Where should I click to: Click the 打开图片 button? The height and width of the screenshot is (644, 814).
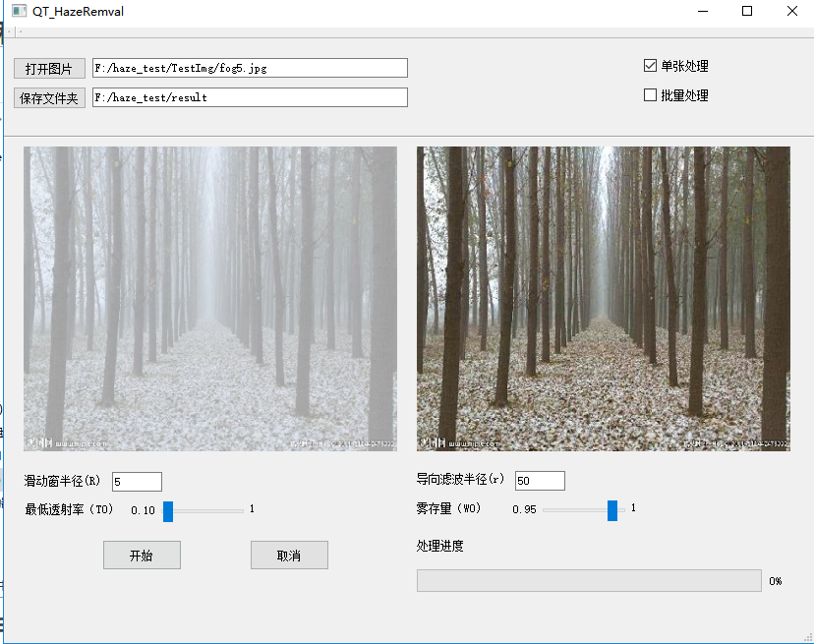coord(49,69)
